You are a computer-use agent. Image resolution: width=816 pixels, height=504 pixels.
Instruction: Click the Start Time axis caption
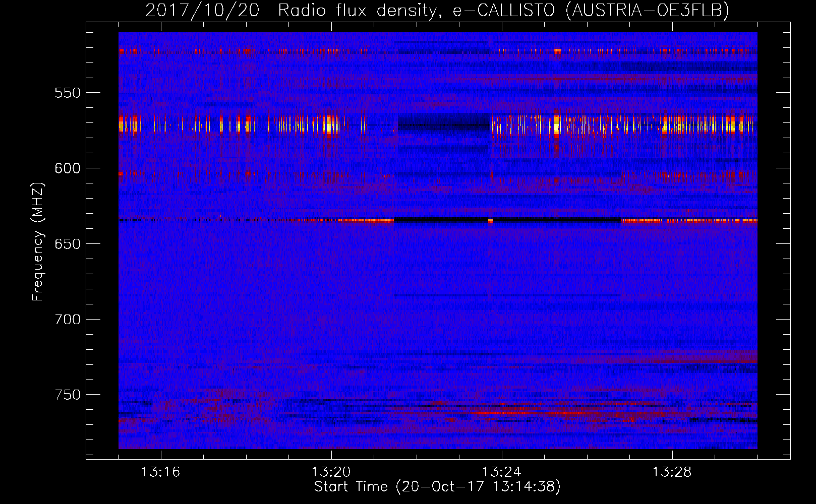tap(437, 487)
